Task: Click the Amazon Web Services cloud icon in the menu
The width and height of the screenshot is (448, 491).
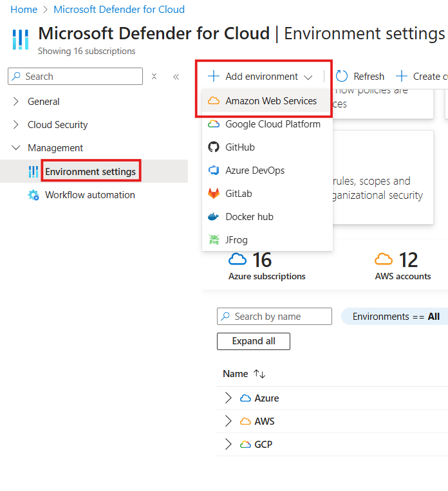Action: [x=214, y=101]
